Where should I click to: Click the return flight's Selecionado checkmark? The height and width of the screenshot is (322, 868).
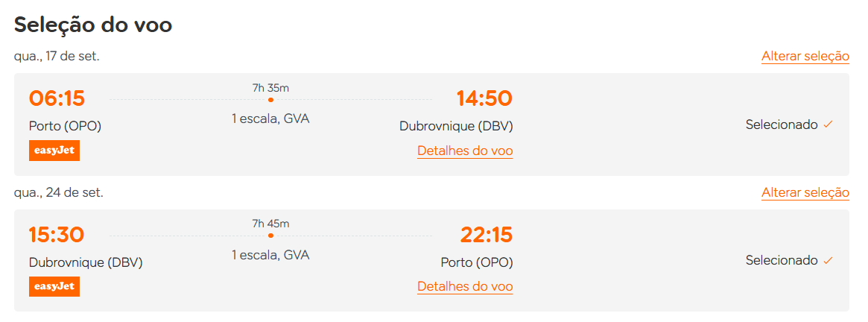click(x=829, y=260)
